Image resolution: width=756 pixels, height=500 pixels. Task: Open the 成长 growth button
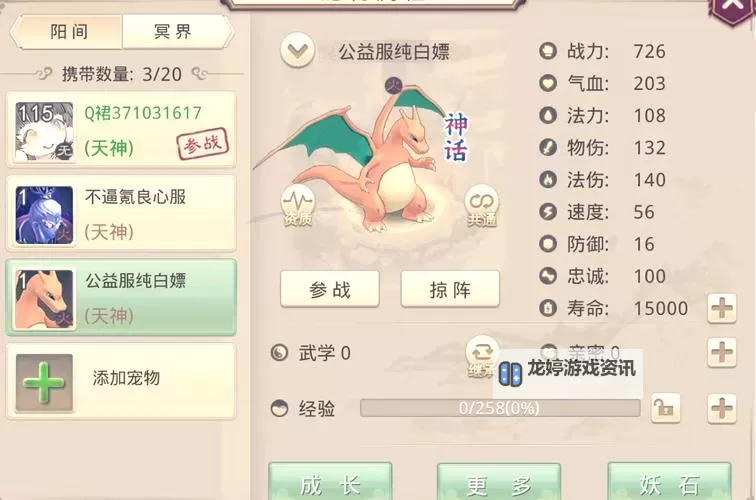tap(330, 482)
